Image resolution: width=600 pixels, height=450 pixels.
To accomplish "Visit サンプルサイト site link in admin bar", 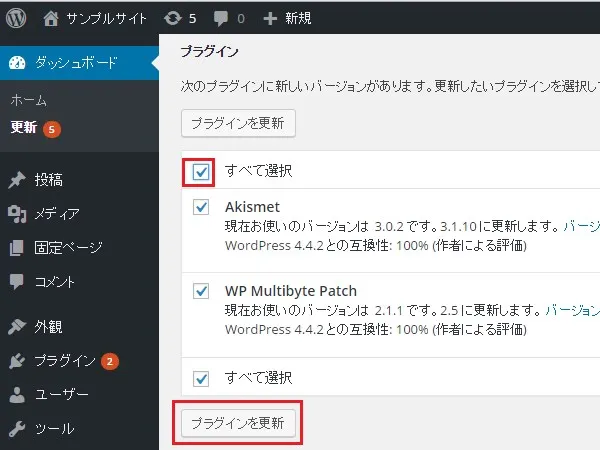I will point(107,18).
